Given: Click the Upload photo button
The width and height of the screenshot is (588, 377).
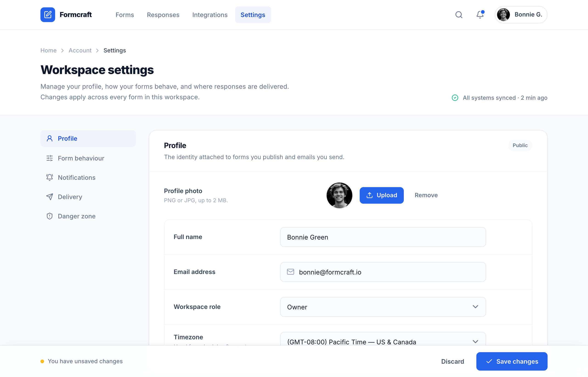Looking at the screenshot, I should tap(382, 195).
